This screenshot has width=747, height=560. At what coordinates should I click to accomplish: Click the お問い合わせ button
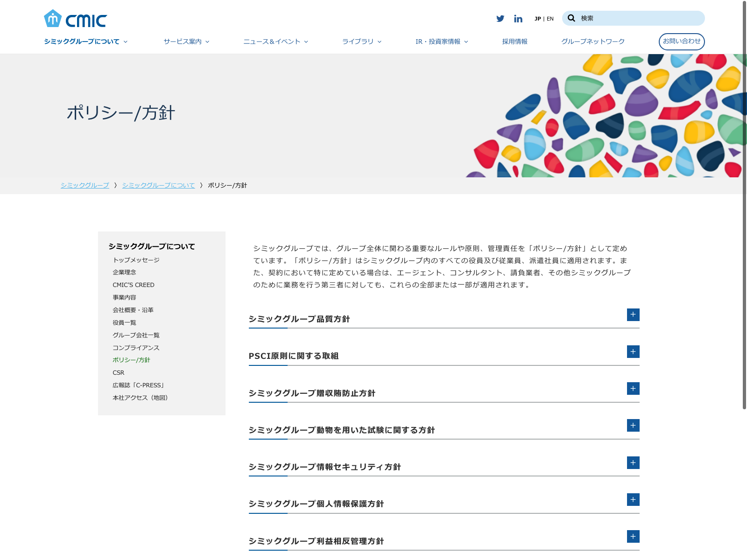[681, 41]
